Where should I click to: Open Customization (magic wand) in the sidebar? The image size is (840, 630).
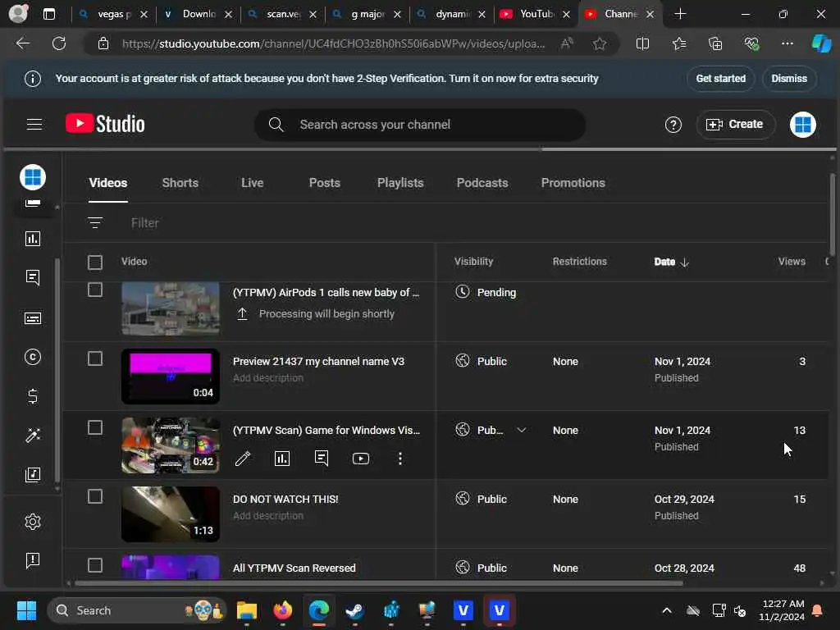33,436
